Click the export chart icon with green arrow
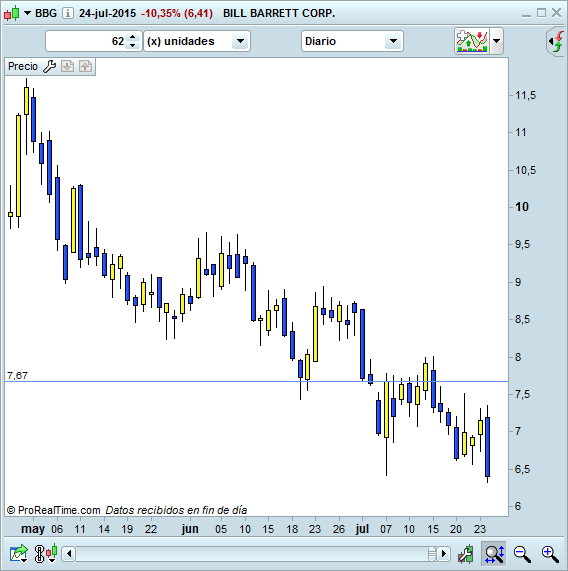568x571 pixels. pyautogui.click(x=19, y=554)
